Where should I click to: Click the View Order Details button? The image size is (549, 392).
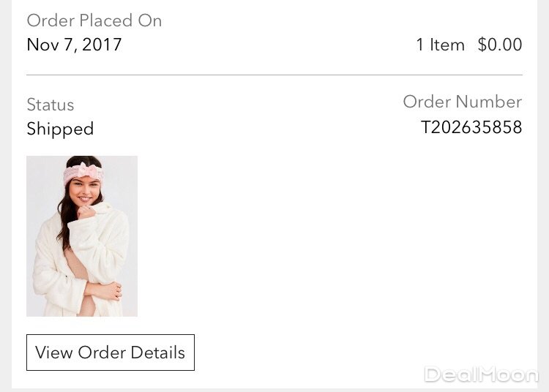click(x=111, y=353)
